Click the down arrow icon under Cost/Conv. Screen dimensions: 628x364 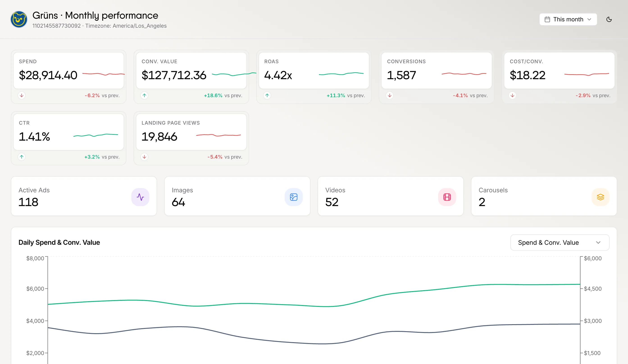(x=512, y=95)
